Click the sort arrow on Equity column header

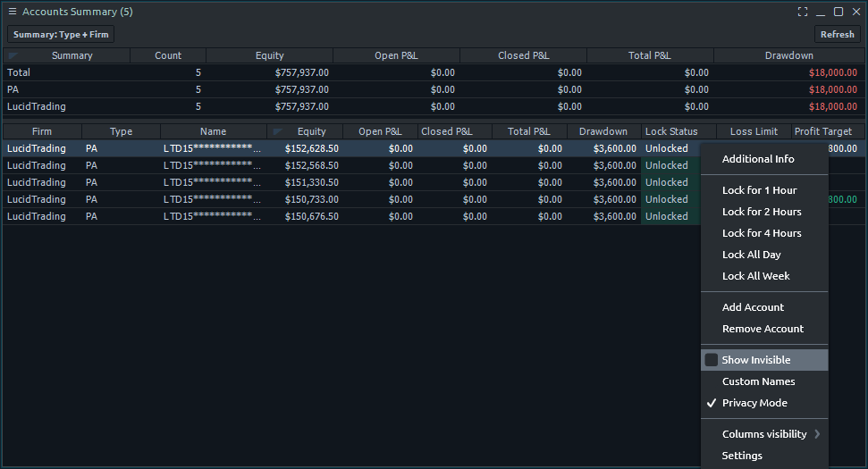(278, 131)
